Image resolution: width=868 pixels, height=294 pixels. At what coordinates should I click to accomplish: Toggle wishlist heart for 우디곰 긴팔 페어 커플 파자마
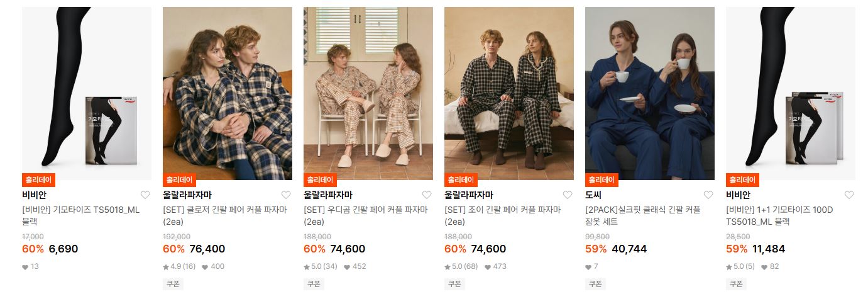tap(427, 195)
